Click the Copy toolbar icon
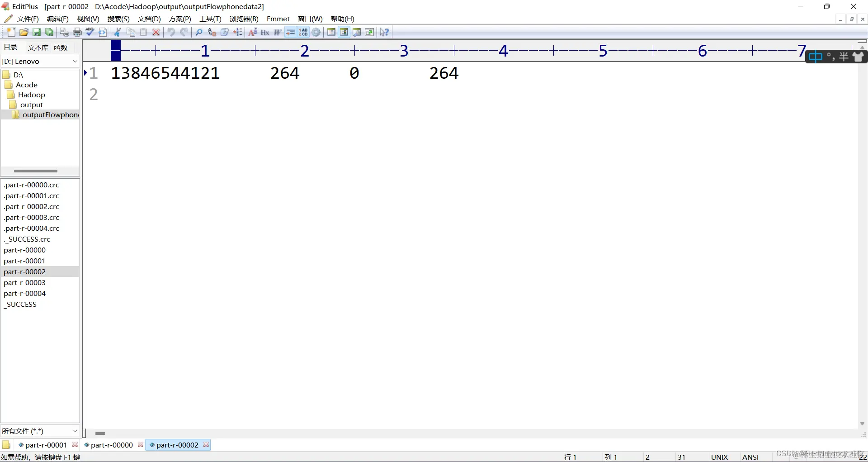 pyautogui.click(x=131, y=32)
